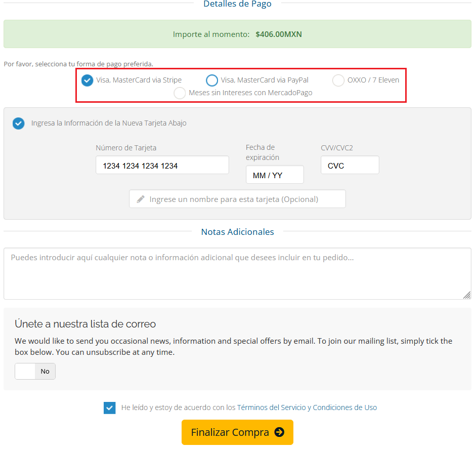This screenshot has width=476, height=449.
Task: Click the arrow icon on Finalizar Compra
Action: pos(279,432)
